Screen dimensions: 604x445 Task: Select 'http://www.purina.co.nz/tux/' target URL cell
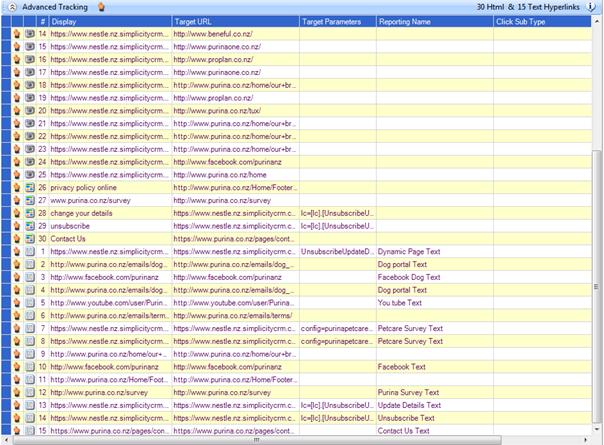click(x=235, y=111)
